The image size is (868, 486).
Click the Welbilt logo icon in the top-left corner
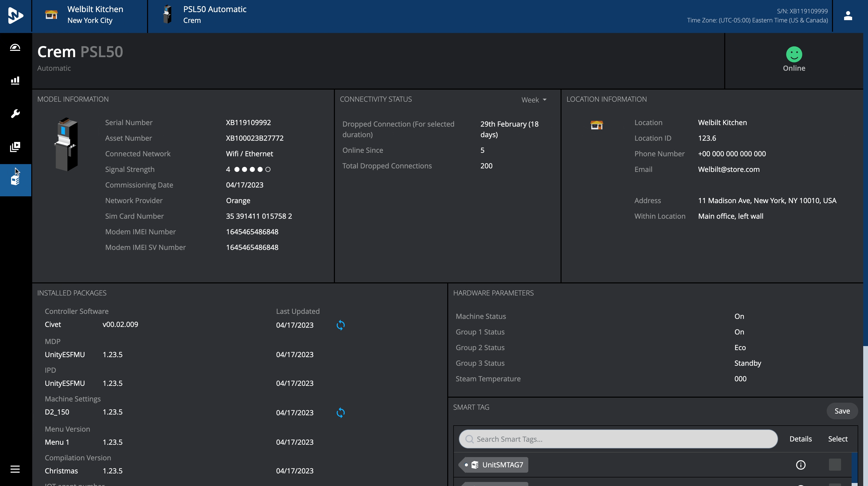tap(16, 16)
